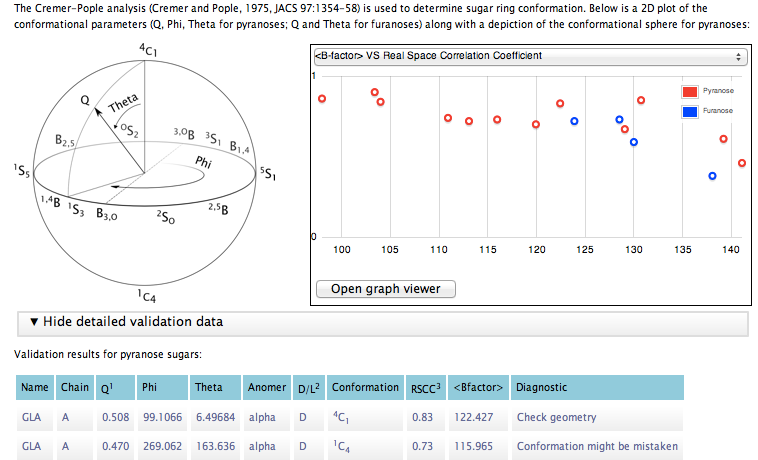The width and height of the screenshot is (758, 460).
Task: Click the rightmost red pyranose data point
Action: click(742, 163)
